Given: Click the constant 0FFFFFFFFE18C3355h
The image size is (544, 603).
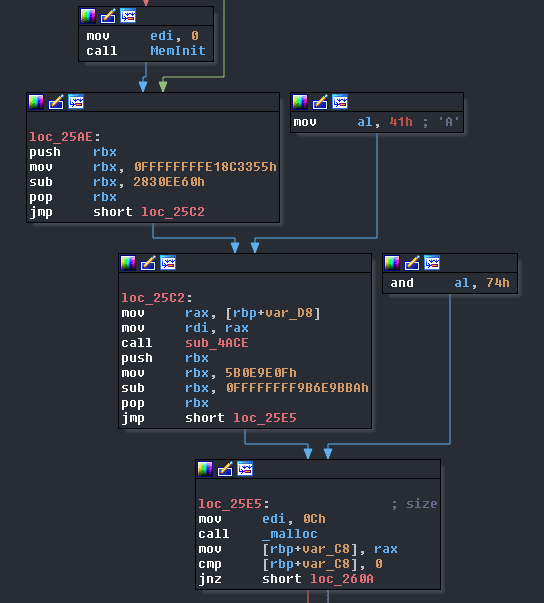Looking at the screenshot, I should point(205,167).
